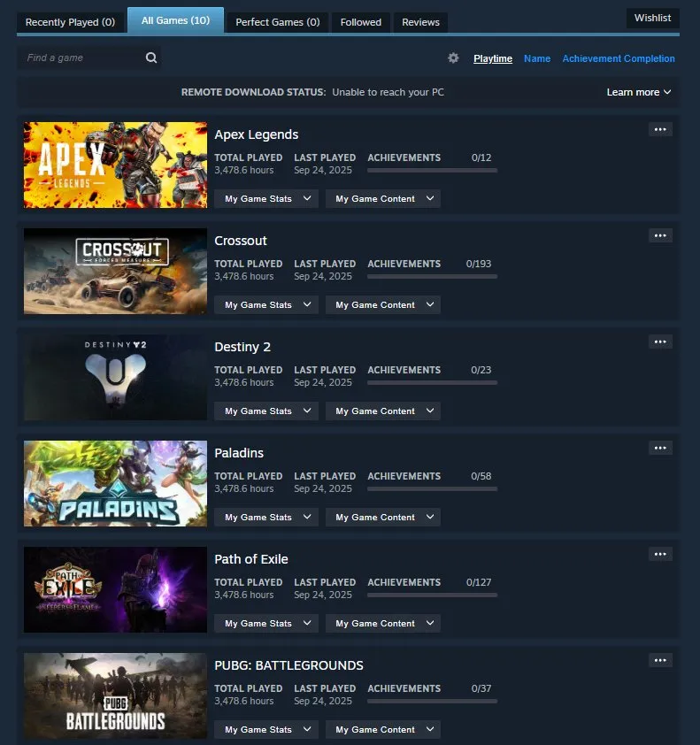Open the Apex Legends title link
The image size is (700, 745).
256,134
